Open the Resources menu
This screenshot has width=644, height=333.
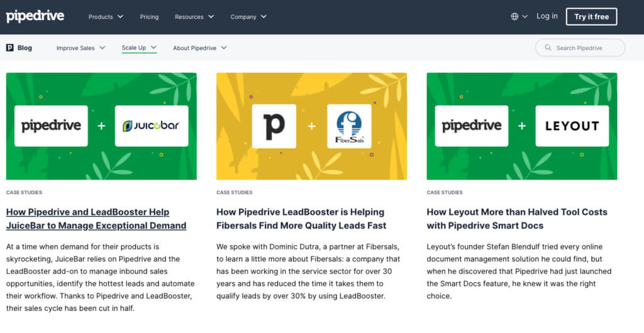[194, 17]
